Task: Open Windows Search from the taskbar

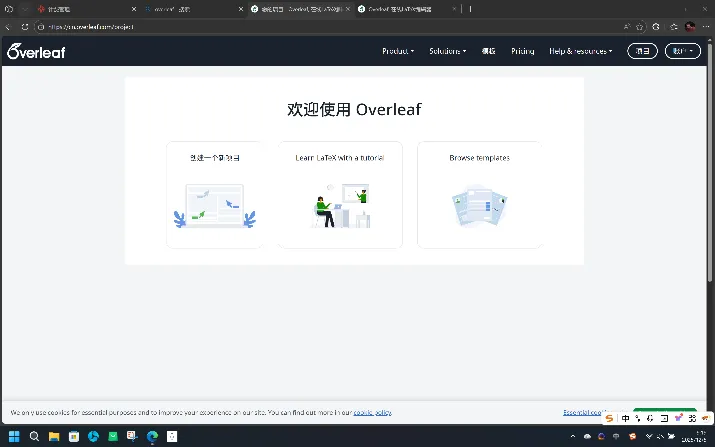Action: coord(34,437)
